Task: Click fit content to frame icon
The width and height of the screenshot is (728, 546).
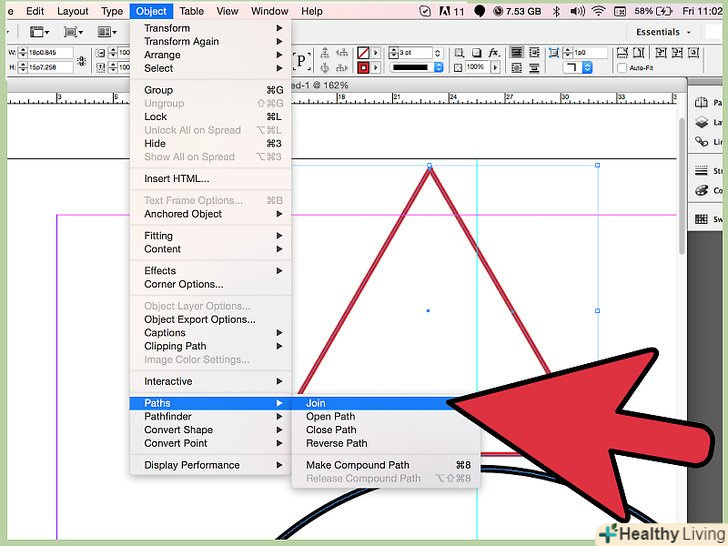Action: click(660, 52)
